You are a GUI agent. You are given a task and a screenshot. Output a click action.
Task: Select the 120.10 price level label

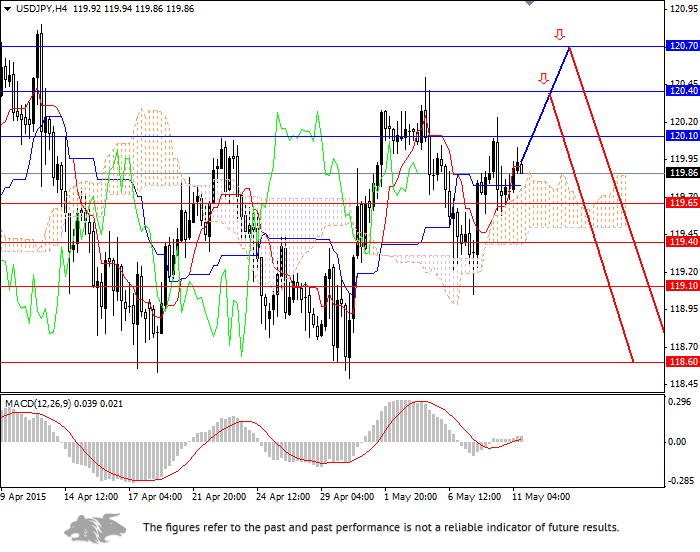click(683, 136)
